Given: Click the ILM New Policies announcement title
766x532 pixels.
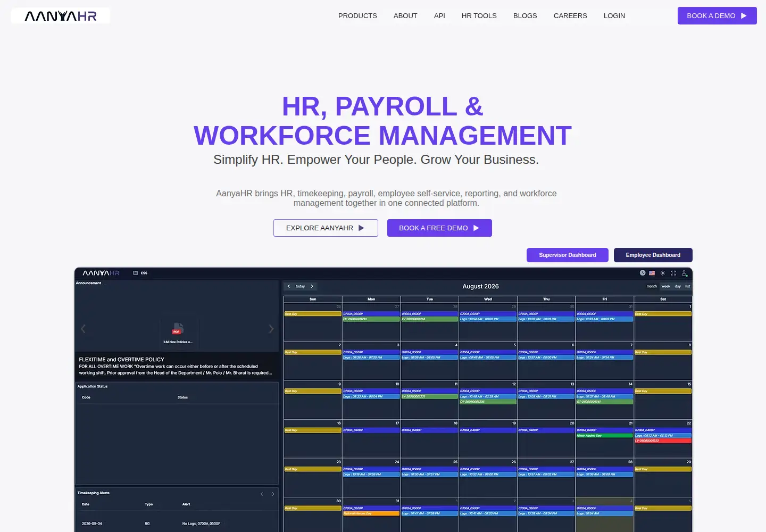Looking at the screenshot, I should click(x=178, y=342).
